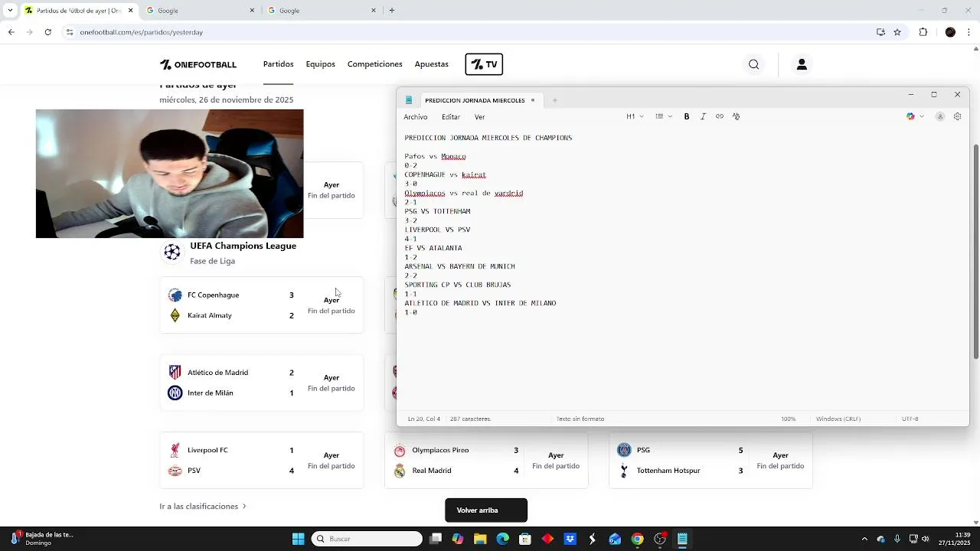Open the Apuestas navigation item
The image size is (980, 551).
432,64
